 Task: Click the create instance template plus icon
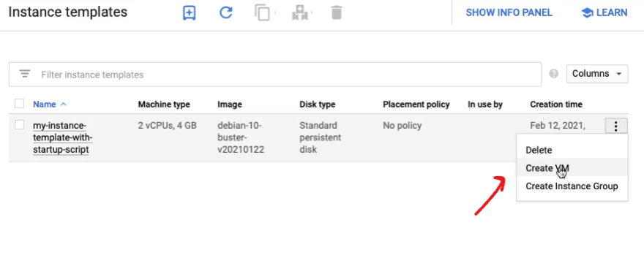[x=189, y=12]
